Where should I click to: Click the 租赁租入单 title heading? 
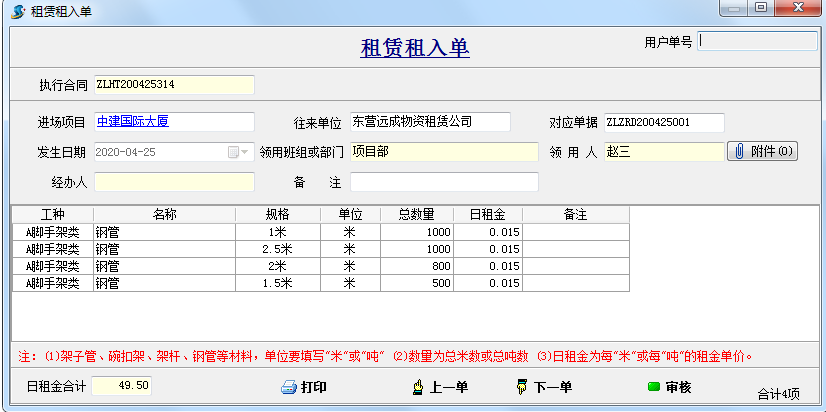tap(414, 48)
